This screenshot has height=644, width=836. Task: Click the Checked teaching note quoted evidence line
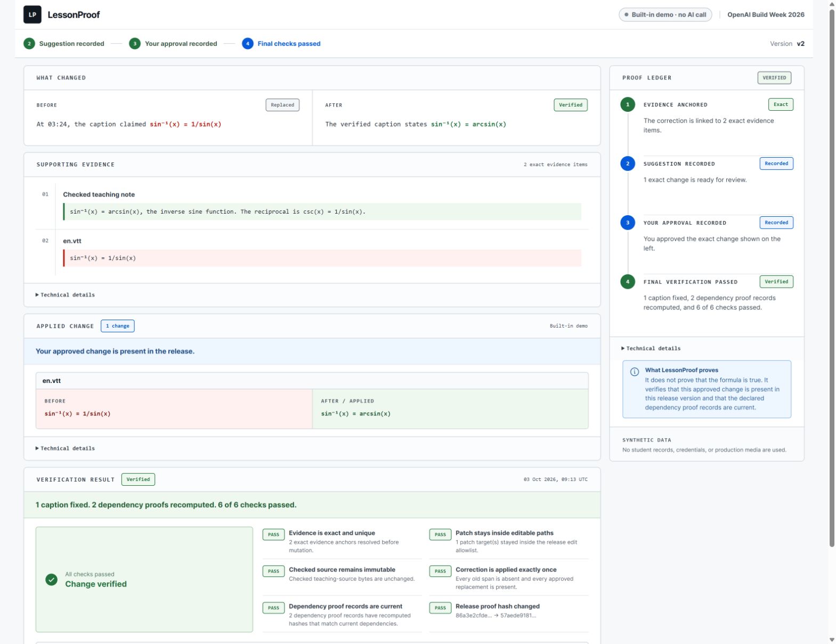coord(322,212)
